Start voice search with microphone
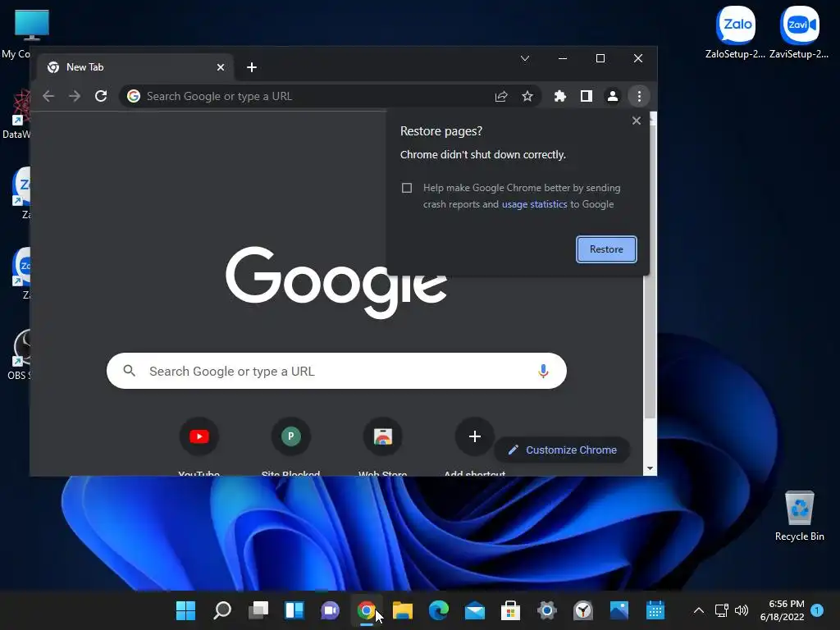 (543, 371)
